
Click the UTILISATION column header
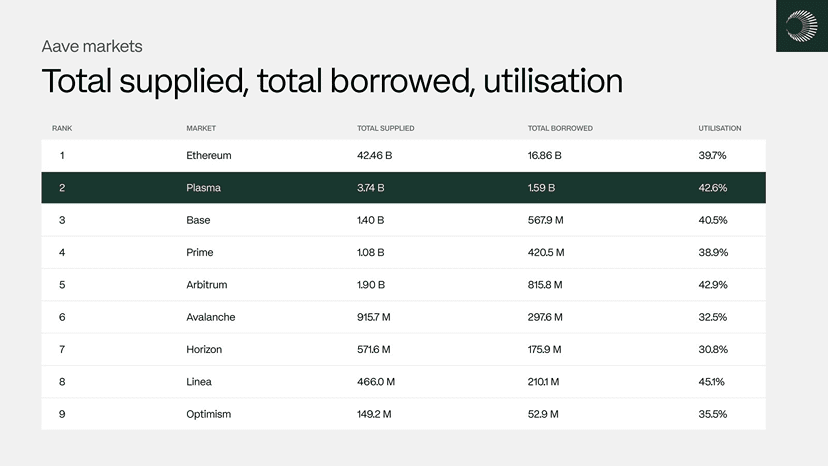[x=719, y=128]
